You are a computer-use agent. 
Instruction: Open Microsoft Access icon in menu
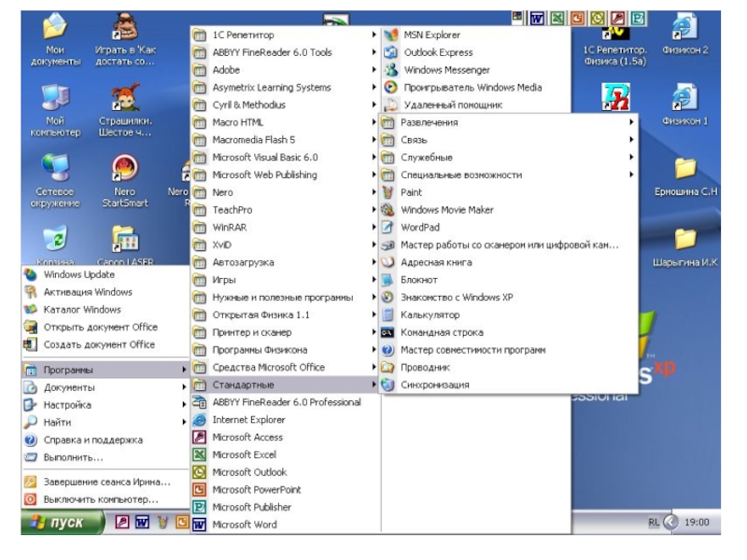199,437
